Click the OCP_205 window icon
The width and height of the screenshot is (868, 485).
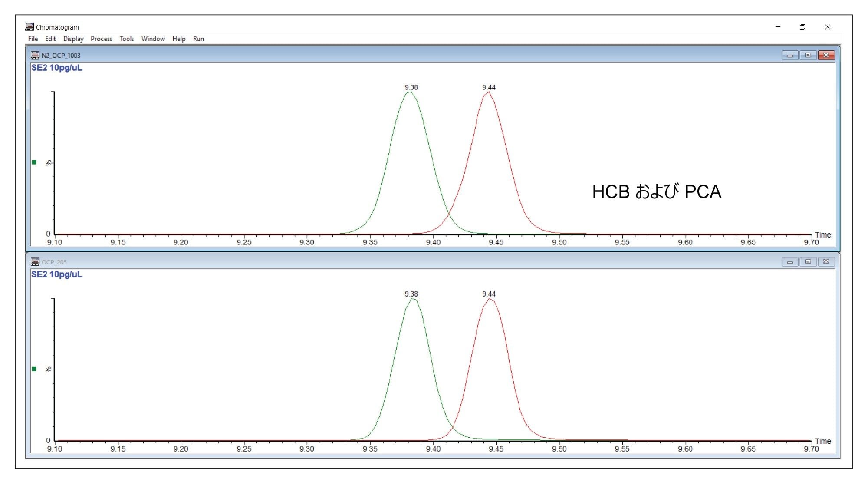pyautogui.click(x=35, y=262)
